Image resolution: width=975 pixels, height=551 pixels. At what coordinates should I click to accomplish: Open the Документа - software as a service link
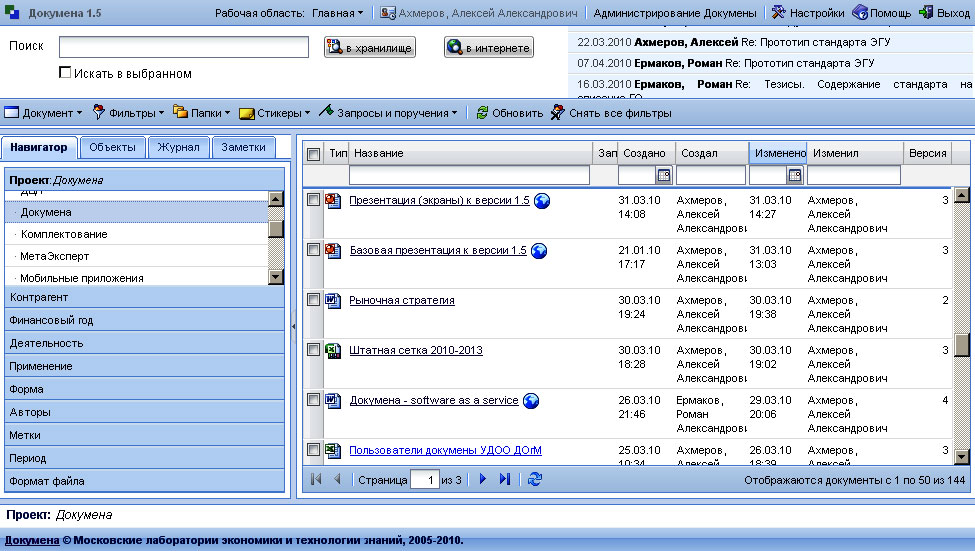pos(434,400)
